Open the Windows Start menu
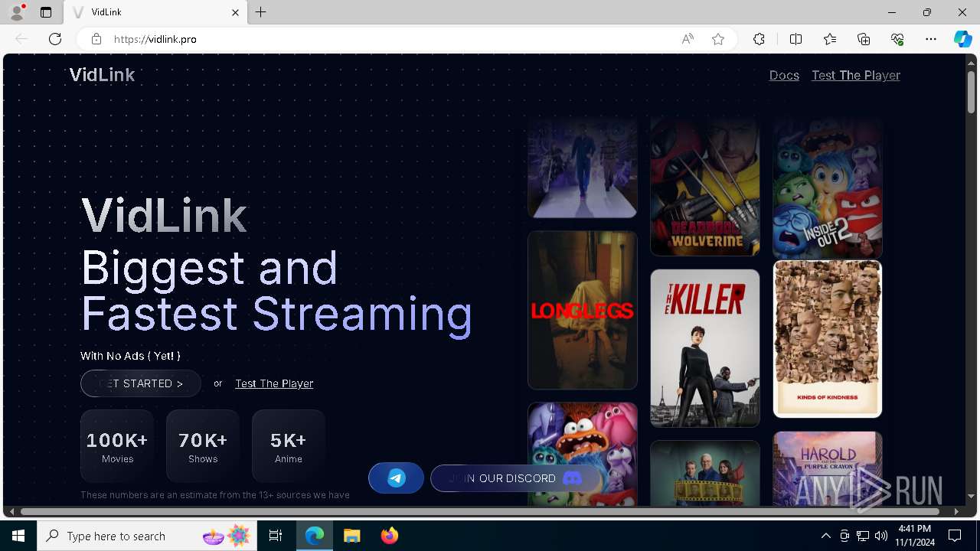Screen dimensions: 980x551 [18, 536]
